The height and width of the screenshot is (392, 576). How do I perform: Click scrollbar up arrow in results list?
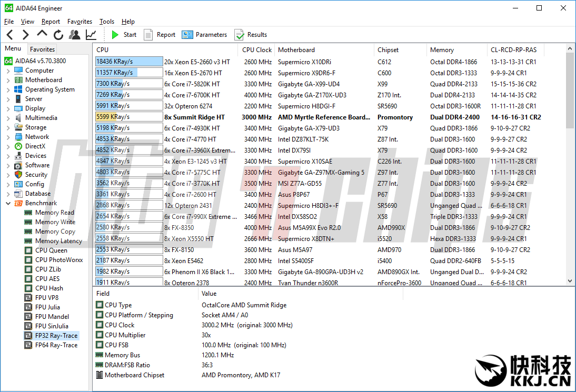[570, 48]
